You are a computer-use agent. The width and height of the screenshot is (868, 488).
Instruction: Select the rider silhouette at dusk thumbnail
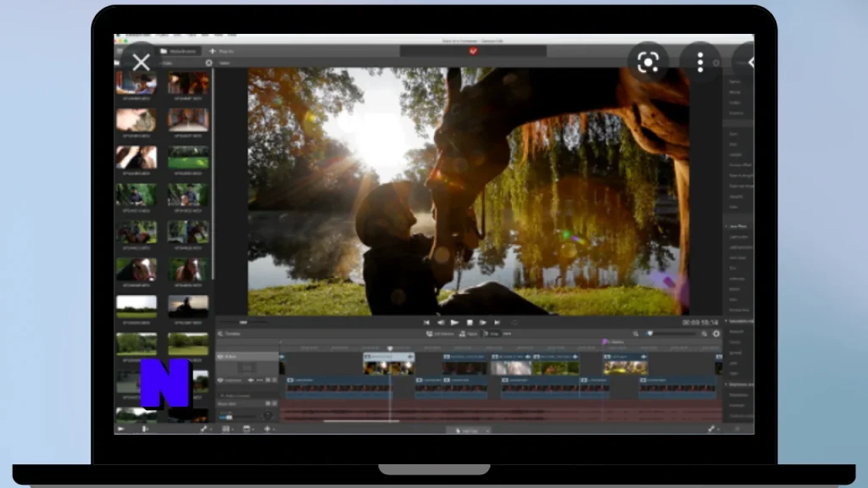tap(188, 307)
